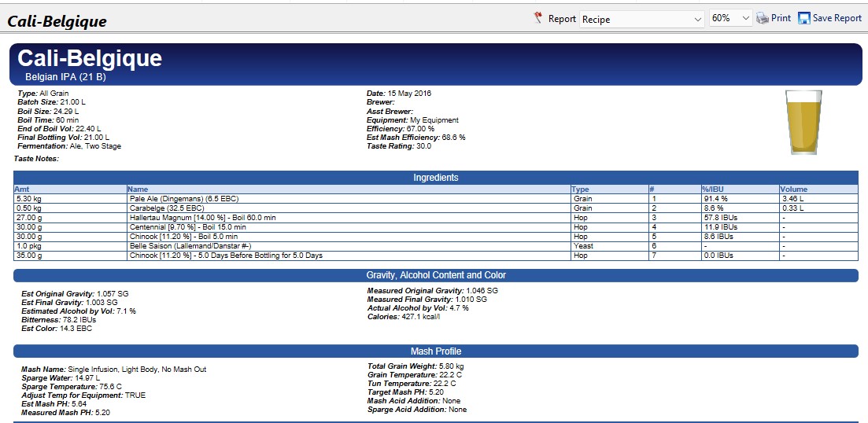Expand the 60% zoom level dropdown
This screenshot has width=868, height=423.
tap(731, 19)
